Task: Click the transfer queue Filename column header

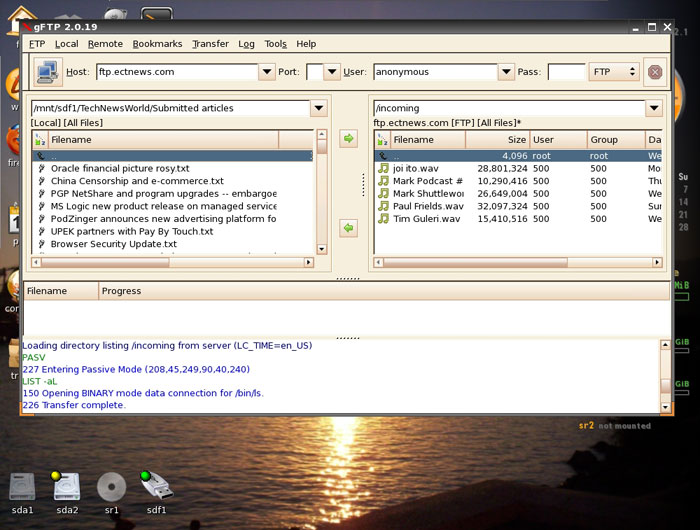Action: coord(61,291)
